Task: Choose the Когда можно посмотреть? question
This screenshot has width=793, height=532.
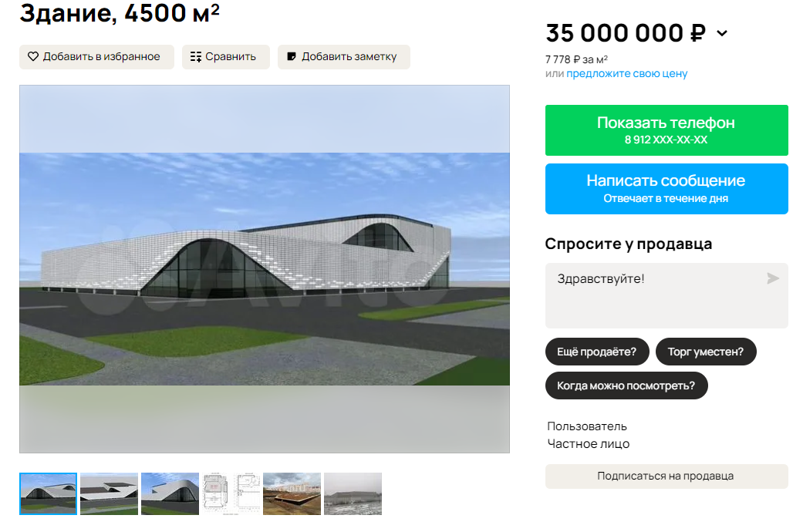Action: coord(626,386)
